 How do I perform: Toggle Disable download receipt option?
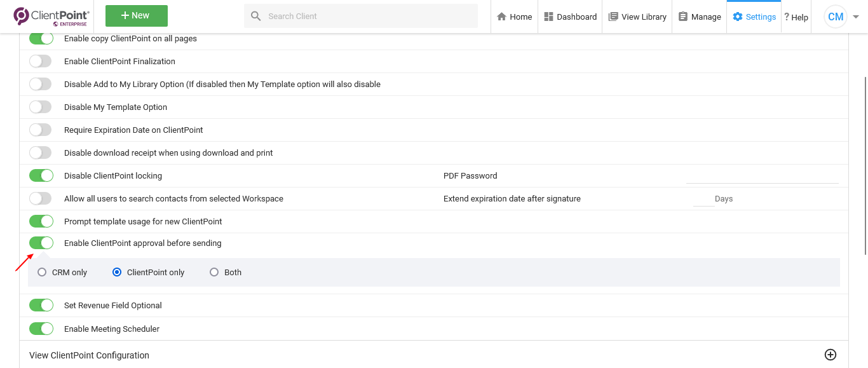(x=41, y=153)
